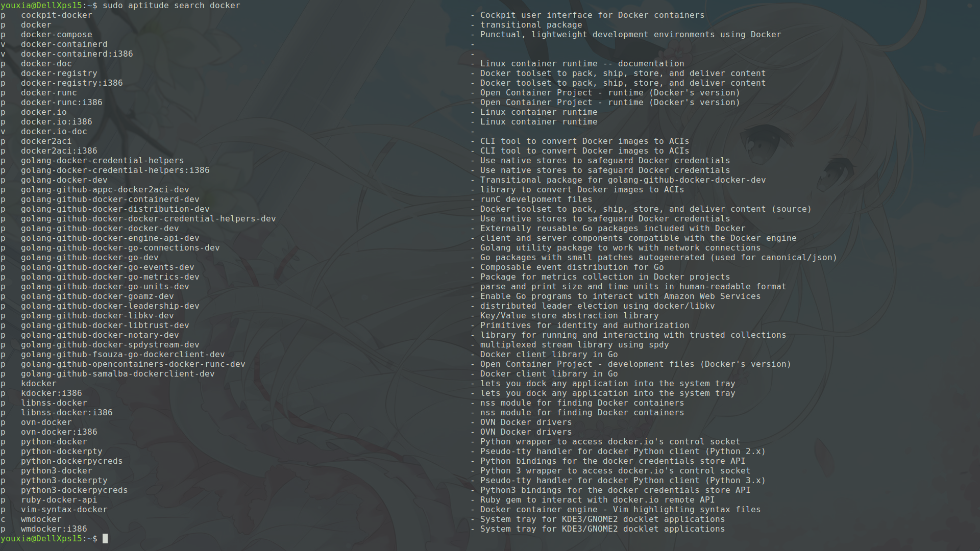Click description 'Punctual, lightweight development environments using Docker'
This screenshot has width=980, height=551.
631,34
